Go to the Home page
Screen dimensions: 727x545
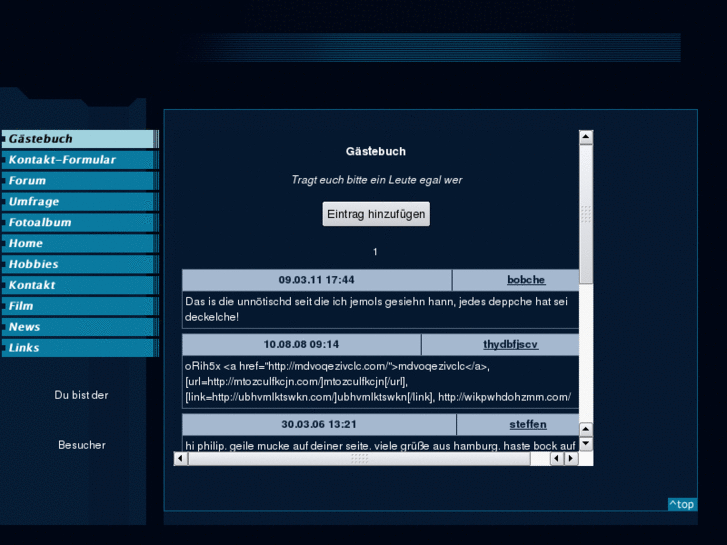point(80,244)
